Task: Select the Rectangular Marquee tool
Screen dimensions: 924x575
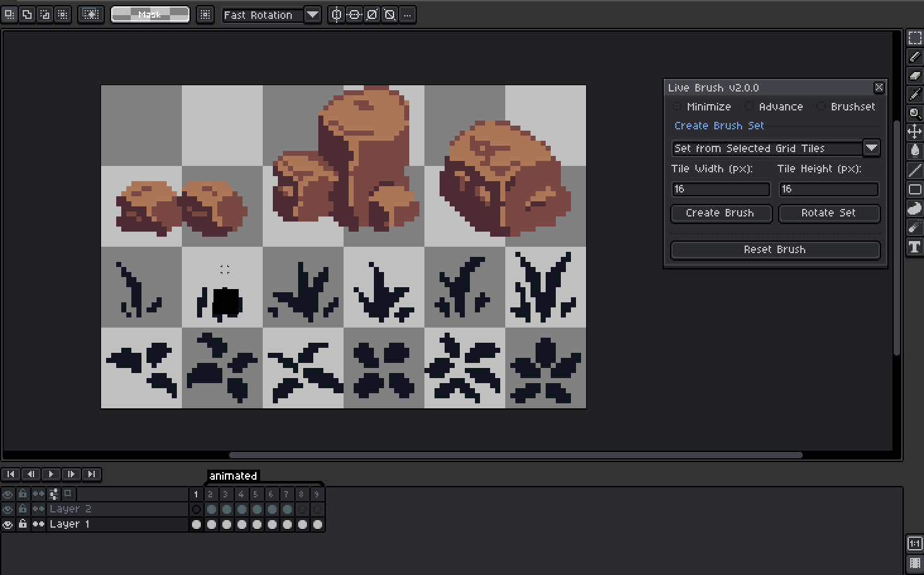Action: tap(915, 38)
